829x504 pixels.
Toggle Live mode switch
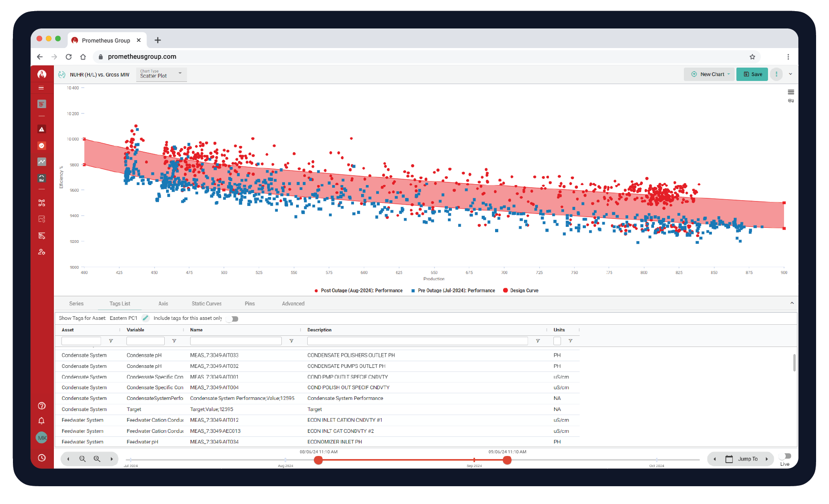[785, 456]
